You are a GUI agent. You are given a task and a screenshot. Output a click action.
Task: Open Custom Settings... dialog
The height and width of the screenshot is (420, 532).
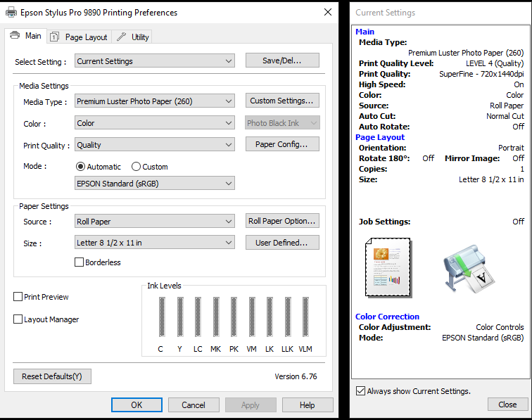tap(282, 101)
